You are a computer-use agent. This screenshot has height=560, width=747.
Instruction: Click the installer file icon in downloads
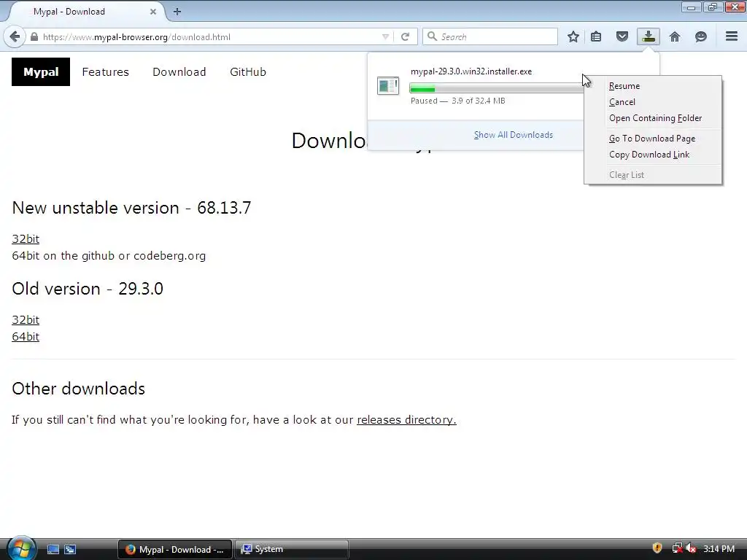click(x=388, y=86)
